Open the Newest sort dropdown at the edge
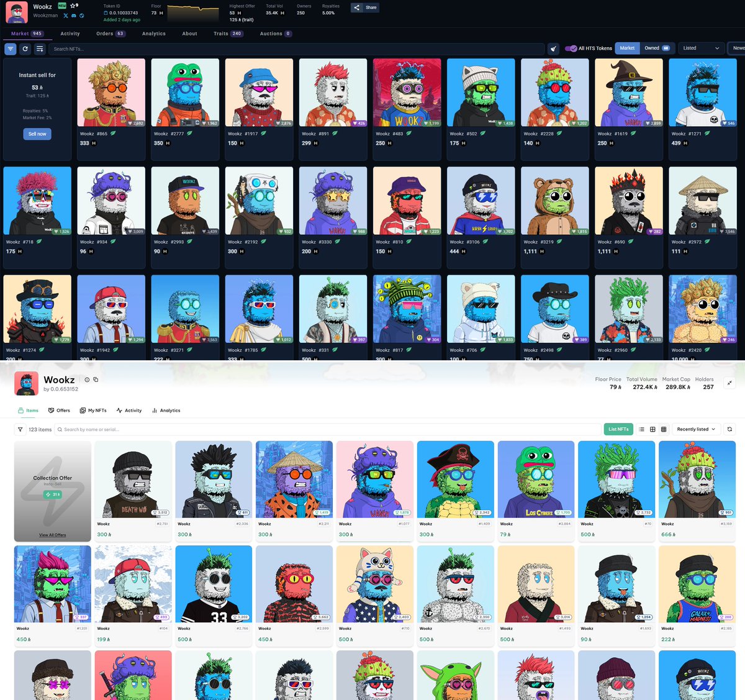745x700 pixels. pyautogui.click(x=736, y=48)
